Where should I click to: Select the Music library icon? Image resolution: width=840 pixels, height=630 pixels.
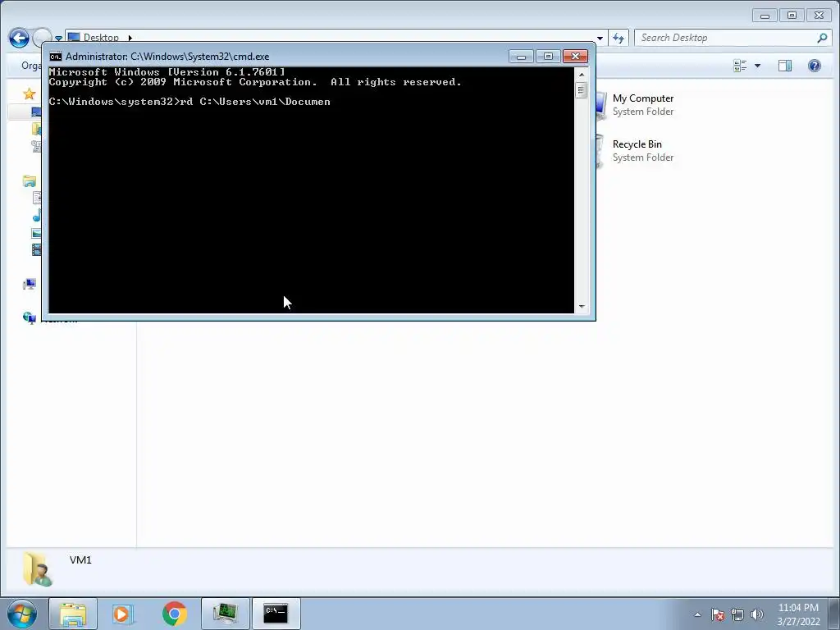[x=37, y=216]
